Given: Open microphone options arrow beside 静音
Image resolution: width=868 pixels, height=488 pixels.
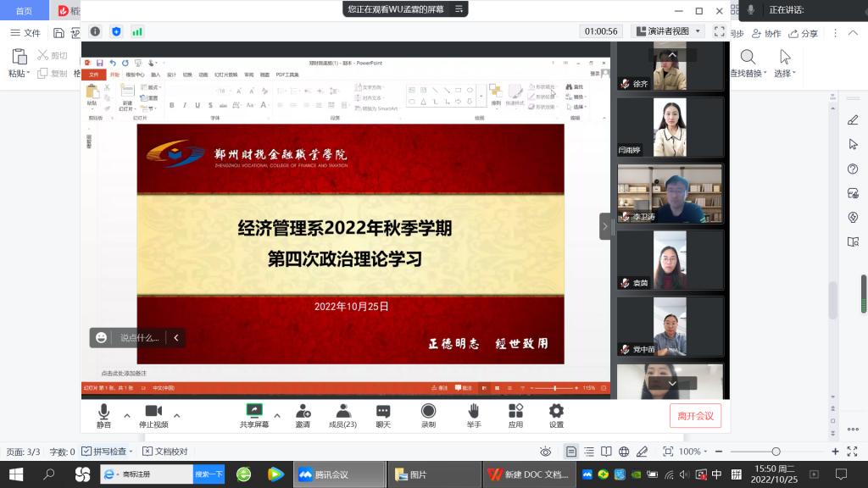Looking at the screenshot, I should tap(127, 415).
